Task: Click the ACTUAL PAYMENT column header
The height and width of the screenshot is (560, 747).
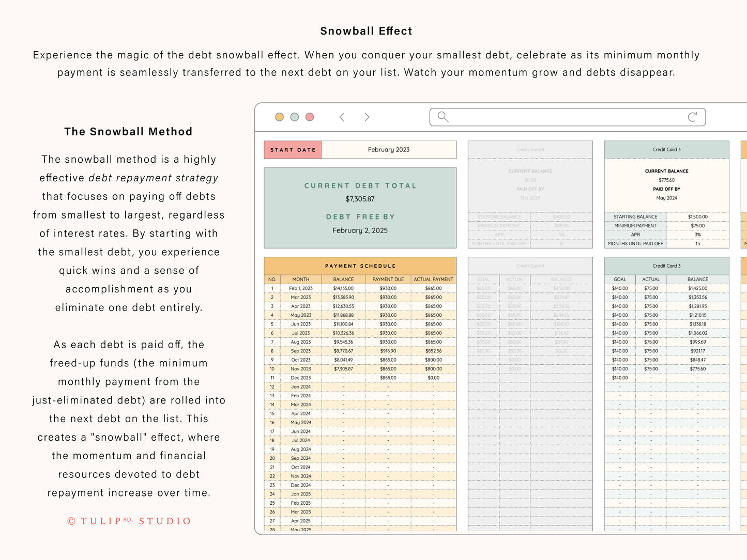Action: click(433, 279)
